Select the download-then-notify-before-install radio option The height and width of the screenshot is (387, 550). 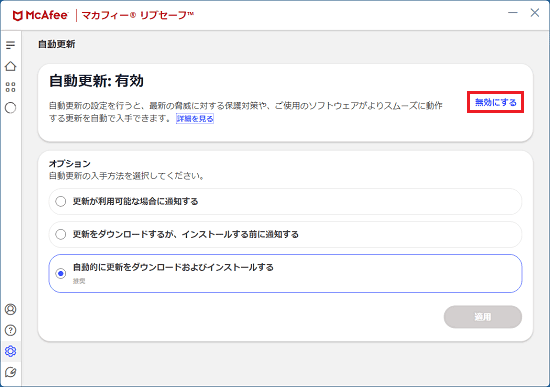click(x=285, y=234)
